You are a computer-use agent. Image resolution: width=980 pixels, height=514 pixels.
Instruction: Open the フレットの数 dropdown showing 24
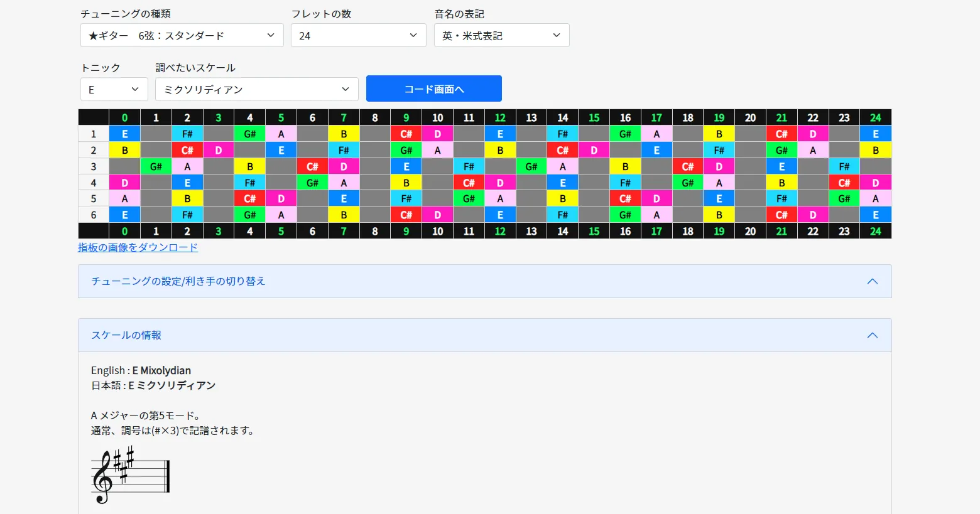tap(358, 35)
